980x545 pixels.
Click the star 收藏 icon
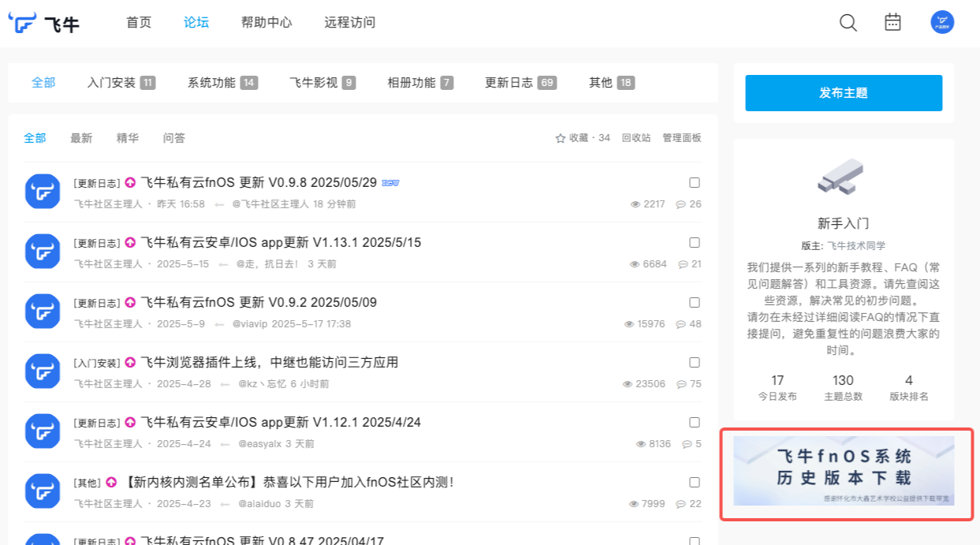pyautogui.click(x=561, y=138)
